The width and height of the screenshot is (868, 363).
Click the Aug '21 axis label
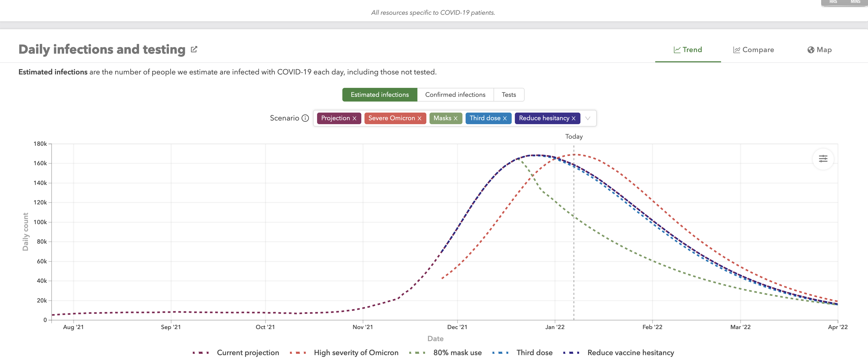tap(73, 327)
